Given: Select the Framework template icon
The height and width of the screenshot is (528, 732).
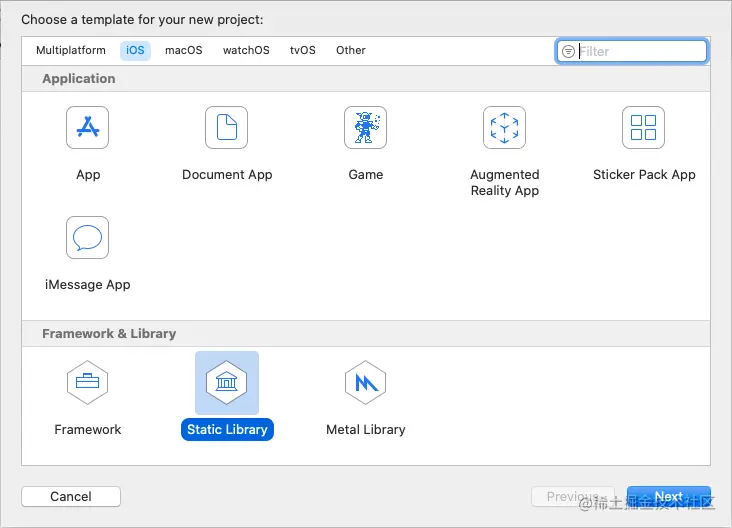Looking at the screenshot, I should tap(87, 382).
